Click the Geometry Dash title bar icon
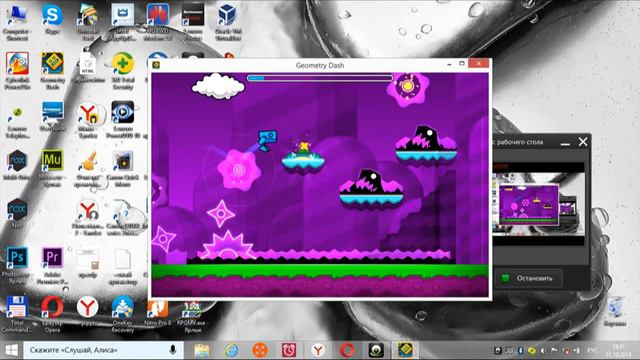The width and height of the screenshot is (640, 360). (x=156, y=65)
